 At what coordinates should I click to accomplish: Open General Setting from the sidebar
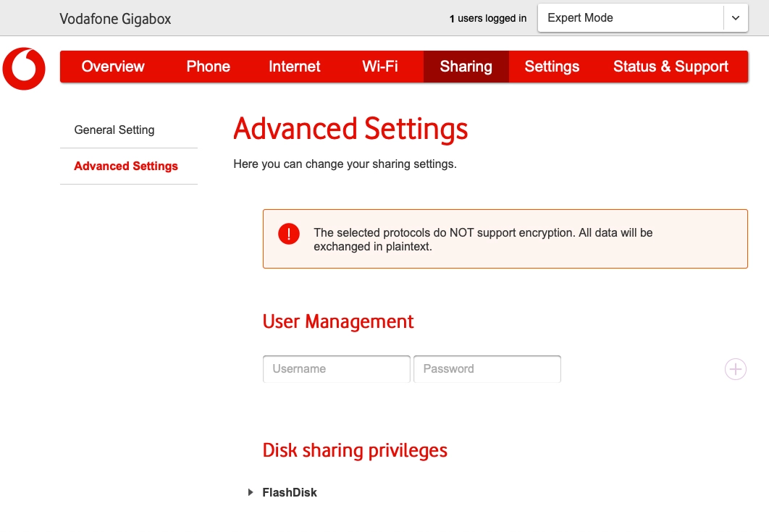114,130
